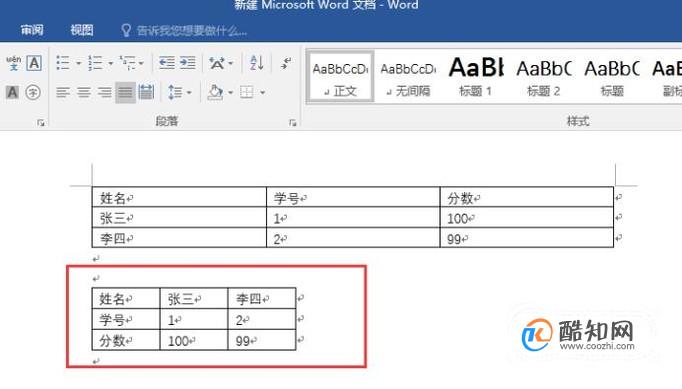The image size is (682, 389).
Task: Open Paragraph settings dialog launcher
Action: point(292,123)
